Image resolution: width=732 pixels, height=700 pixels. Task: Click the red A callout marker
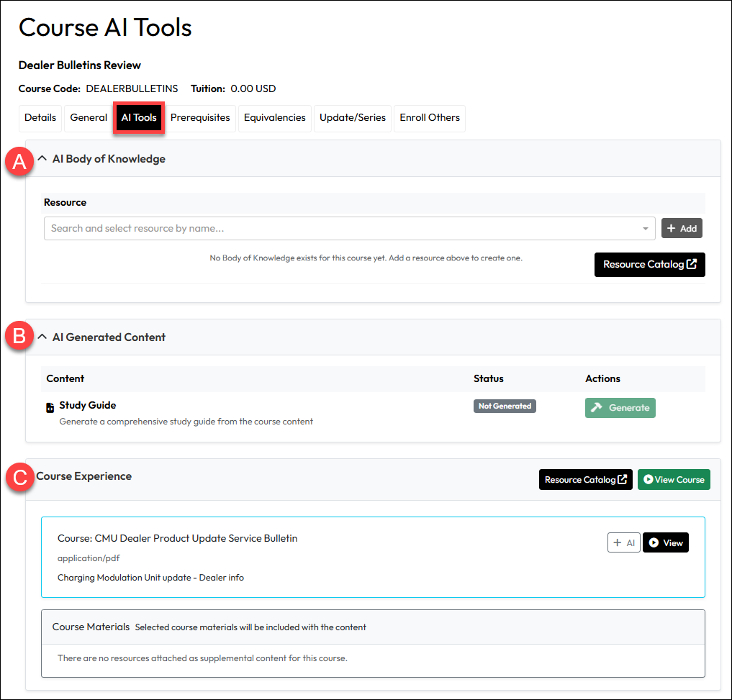tap(19, 161)
